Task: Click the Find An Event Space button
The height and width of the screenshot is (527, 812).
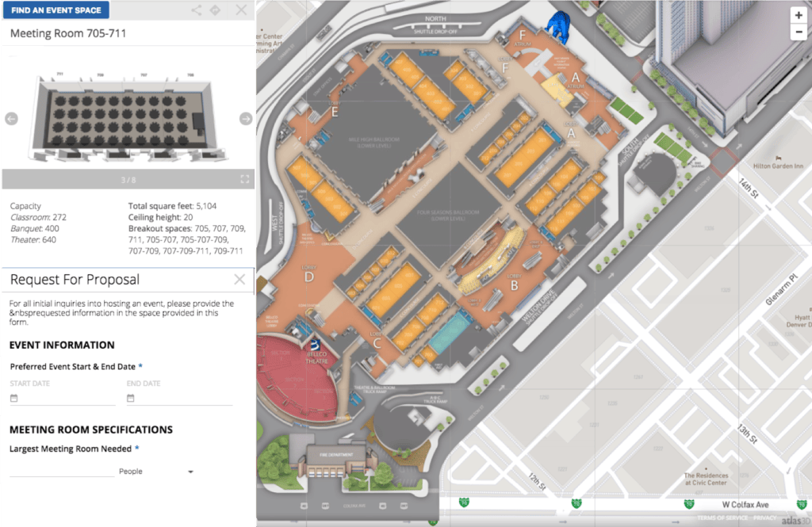Action: click(x=56, y=10)
